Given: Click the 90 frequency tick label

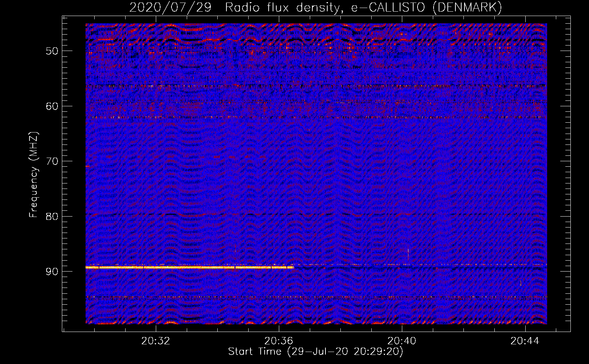Looking at the screenshot, I should point(52,272).
